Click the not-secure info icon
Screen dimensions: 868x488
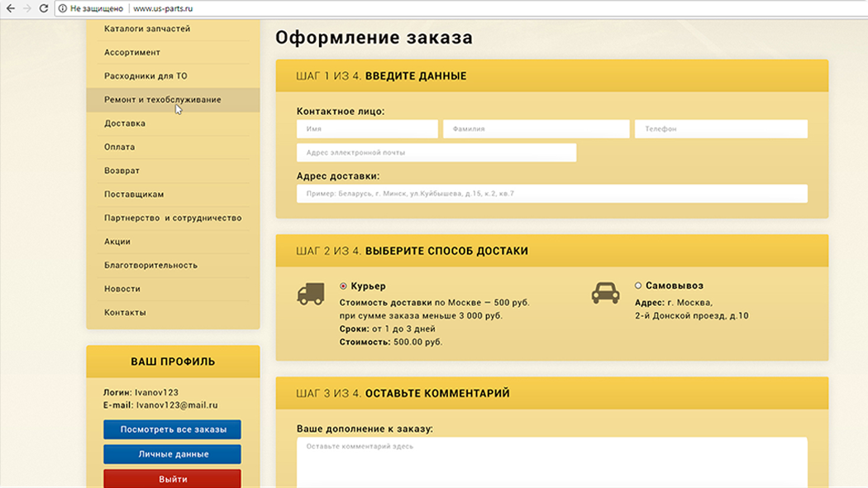tap(63, 8)
